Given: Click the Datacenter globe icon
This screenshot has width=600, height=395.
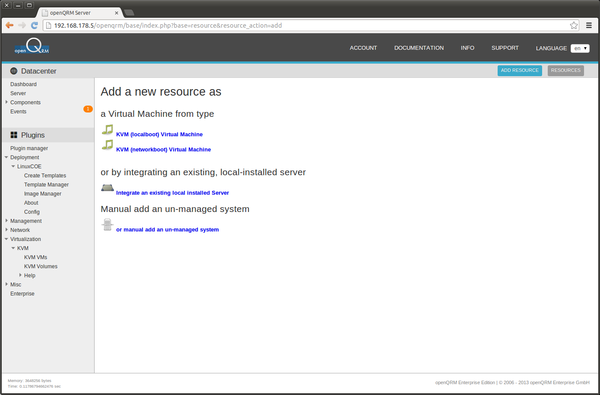Looking at the screenshot, I should [14, 71].
